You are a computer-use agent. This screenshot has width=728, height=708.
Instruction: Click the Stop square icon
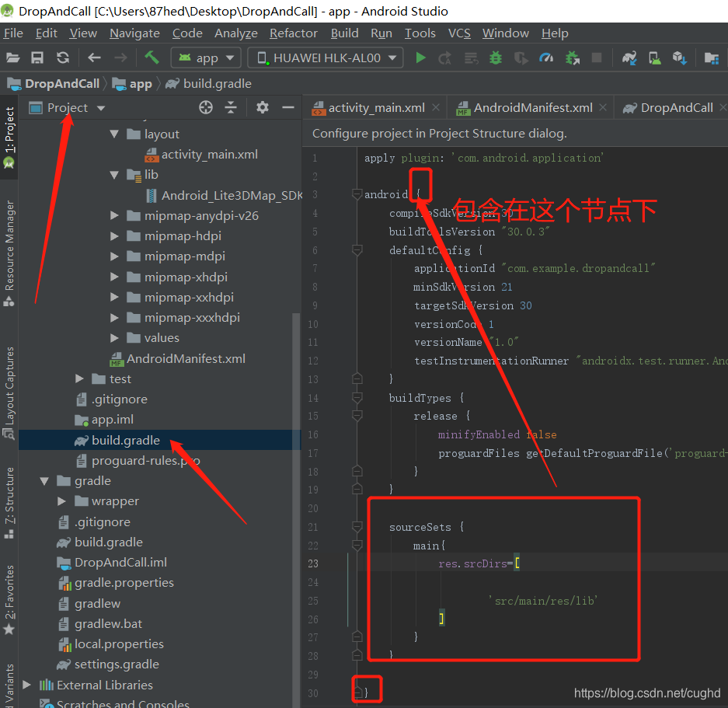point(597,58)
